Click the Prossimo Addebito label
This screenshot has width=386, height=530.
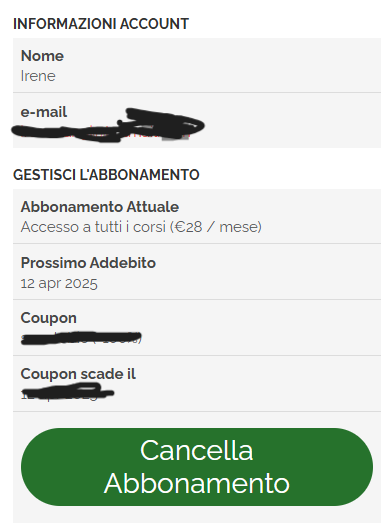pyautogui.click(x=88, y=263)
